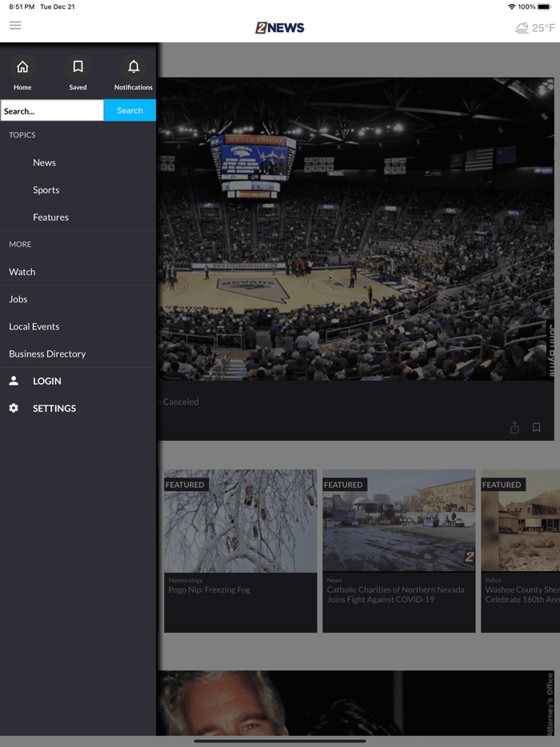Tap the LOGIN label
The image size is (560, 747).
pos(46,381)
